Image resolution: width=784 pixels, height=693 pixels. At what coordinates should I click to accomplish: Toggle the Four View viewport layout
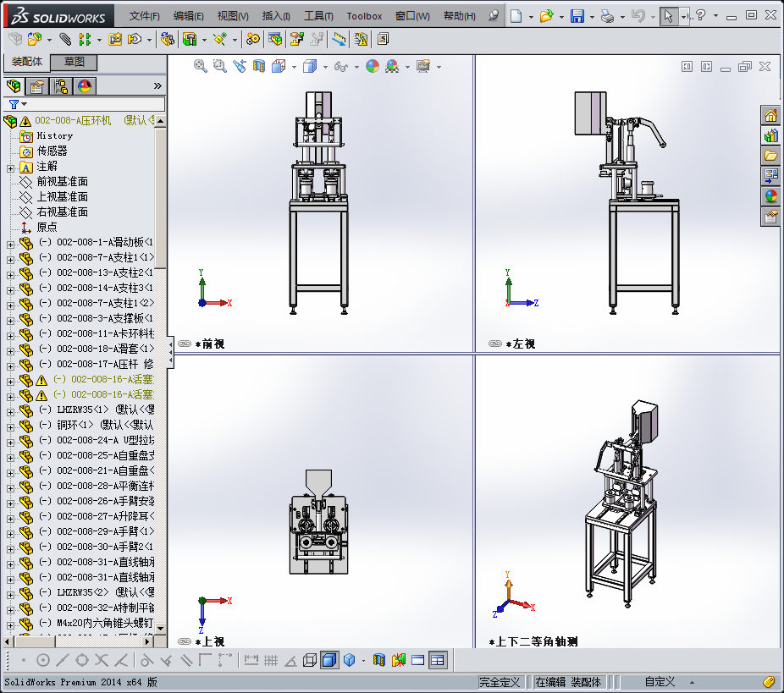click(x=438, y=660)
